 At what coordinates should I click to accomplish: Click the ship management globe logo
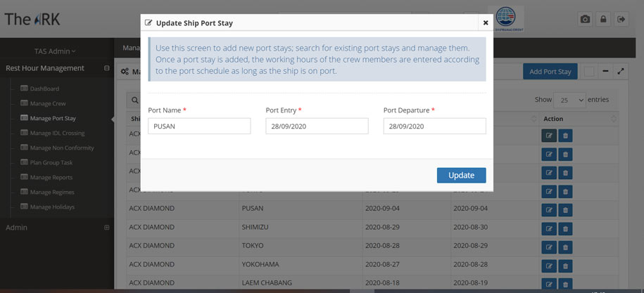point(505,19)
